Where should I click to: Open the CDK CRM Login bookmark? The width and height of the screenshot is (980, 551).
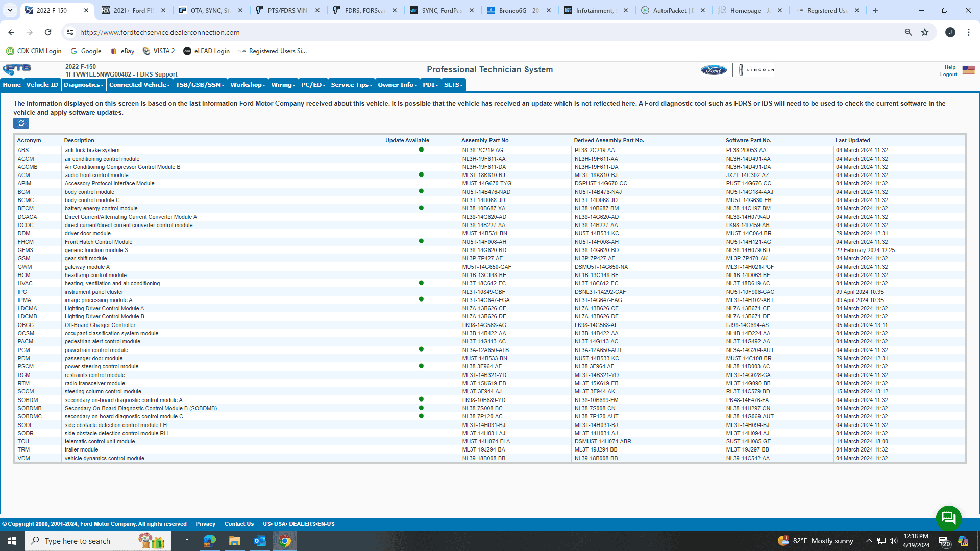pyautogui.click(x=34, y=51)
